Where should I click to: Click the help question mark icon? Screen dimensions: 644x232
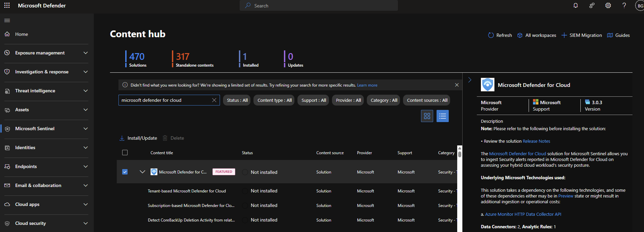pyautogui.click(x=624, y=5)
